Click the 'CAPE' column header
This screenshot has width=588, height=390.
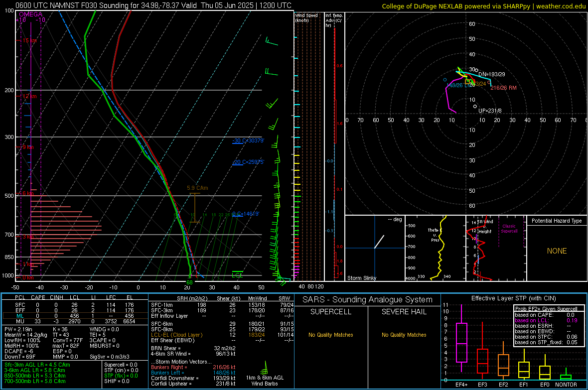[38, 297]
